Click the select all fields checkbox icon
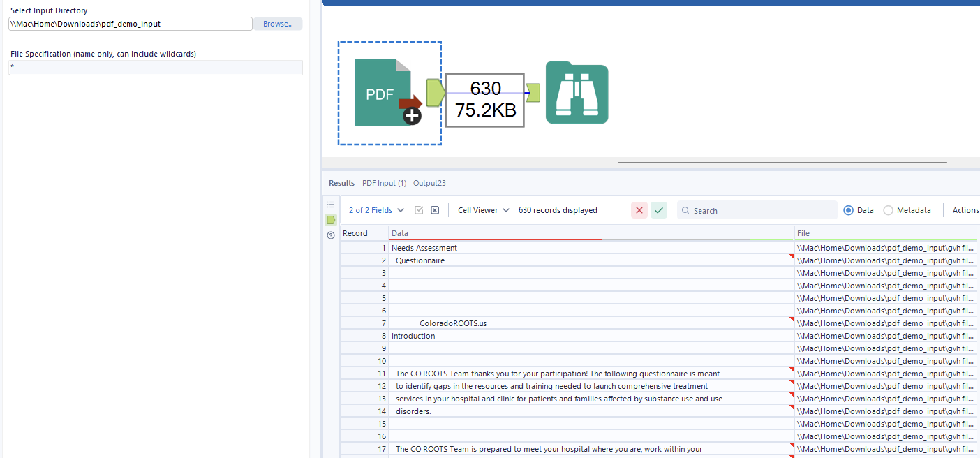This screenshot has width=980, height=458. click(x=418, y=210)
